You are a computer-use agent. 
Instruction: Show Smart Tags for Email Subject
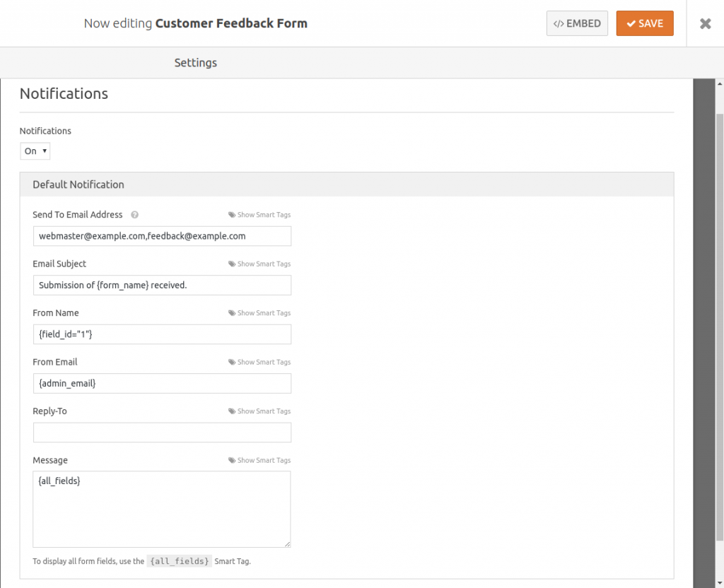pos(259,264)
